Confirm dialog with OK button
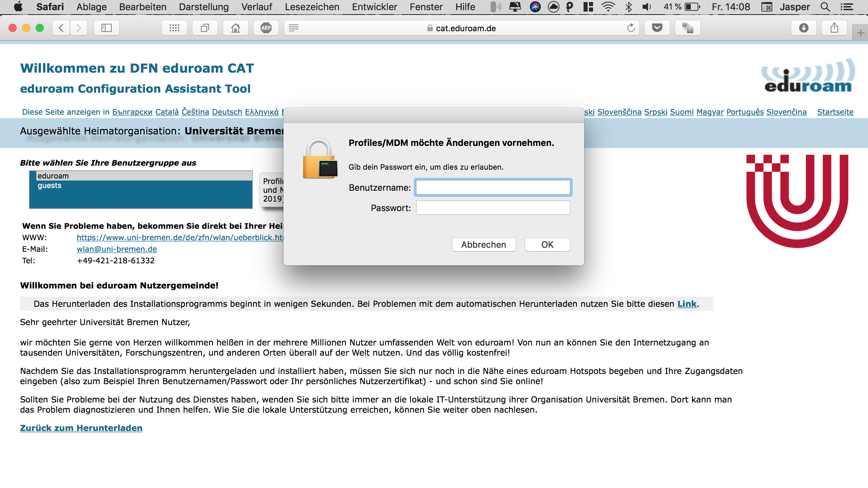Screen dimensions: 868x488 [547, 245]
